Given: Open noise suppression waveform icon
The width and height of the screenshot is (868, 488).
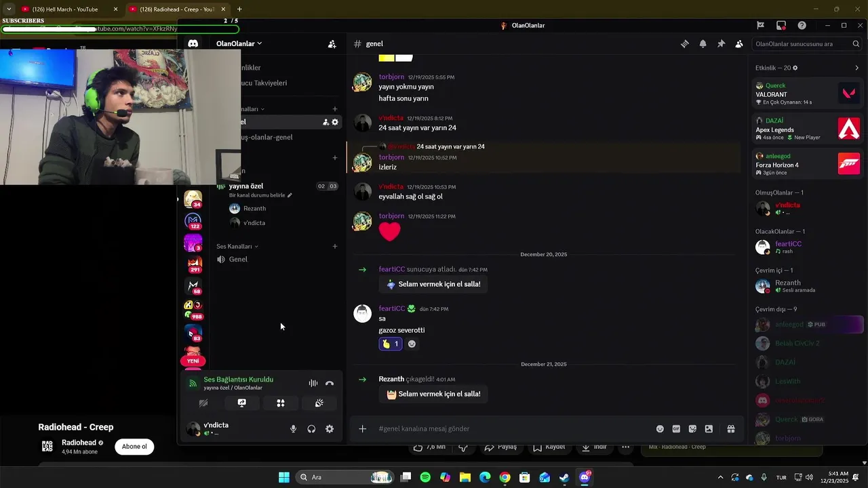Looking at the screenshot, I should click(x=313, y=384).
